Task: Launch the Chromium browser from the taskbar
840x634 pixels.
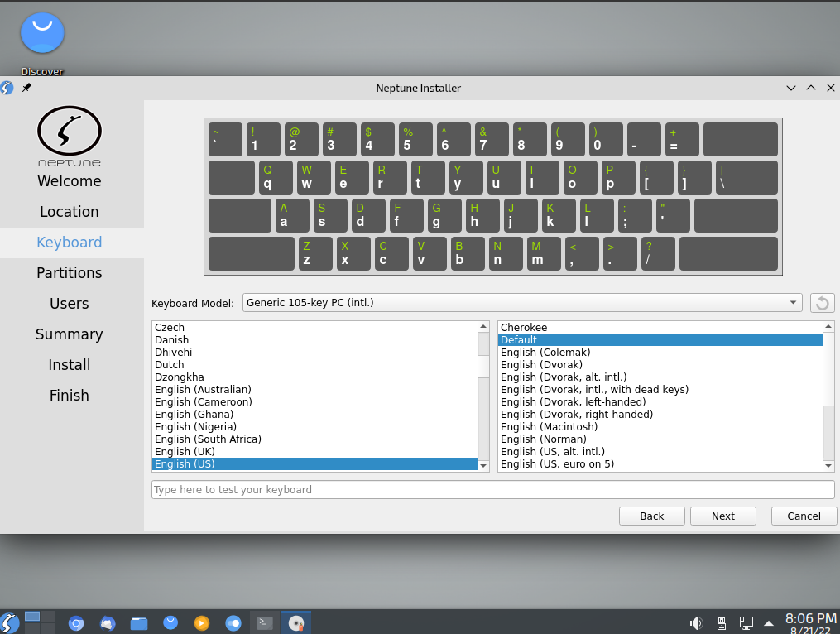Action: [75, 622]
